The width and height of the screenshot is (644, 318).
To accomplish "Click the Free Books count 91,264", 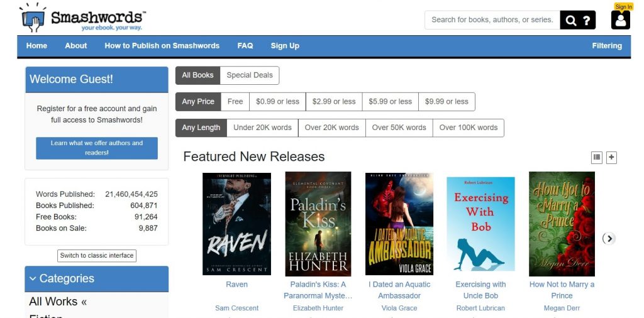I will [146, 217].
